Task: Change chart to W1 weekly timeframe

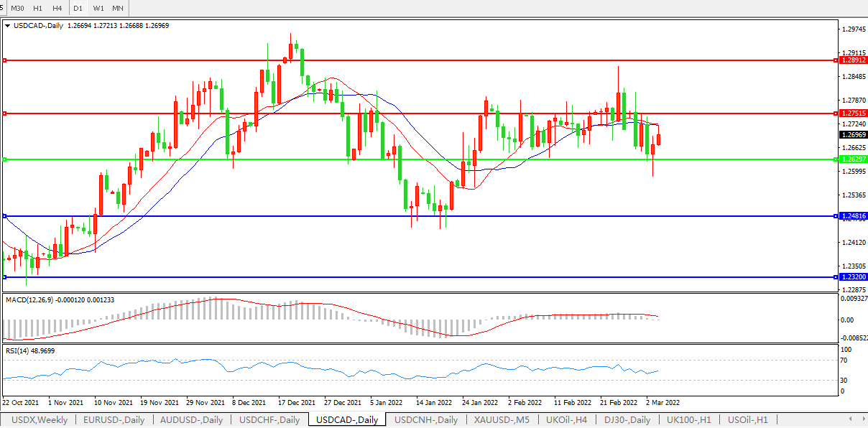Action: tap(98, 8)
